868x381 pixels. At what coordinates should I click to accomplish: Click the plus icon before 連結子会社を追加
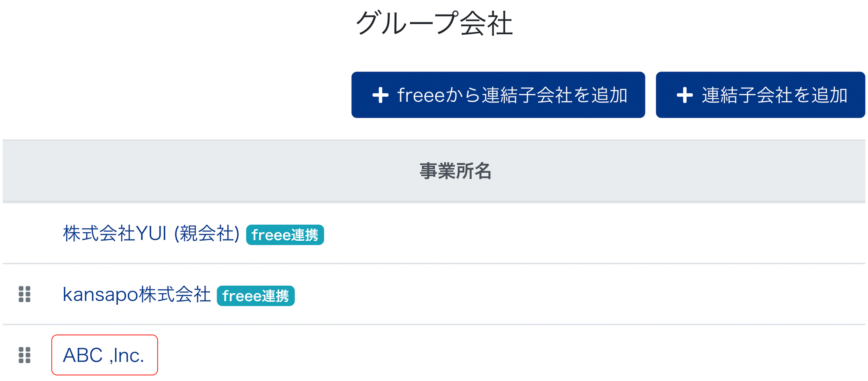(x=684, y=95)
